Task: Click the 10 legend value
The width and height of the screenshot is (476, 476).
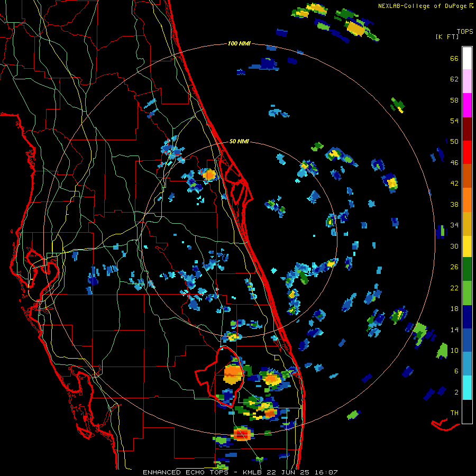Action: point(454,351)
